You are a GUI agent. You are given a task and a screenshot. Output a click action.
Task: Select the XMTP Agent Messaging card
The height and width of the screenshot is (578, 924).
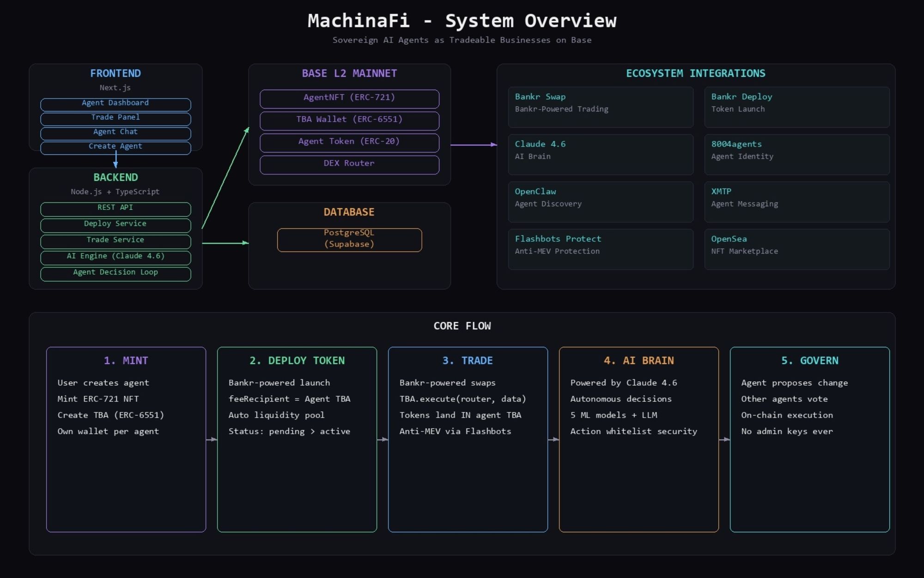click(796, 202)
